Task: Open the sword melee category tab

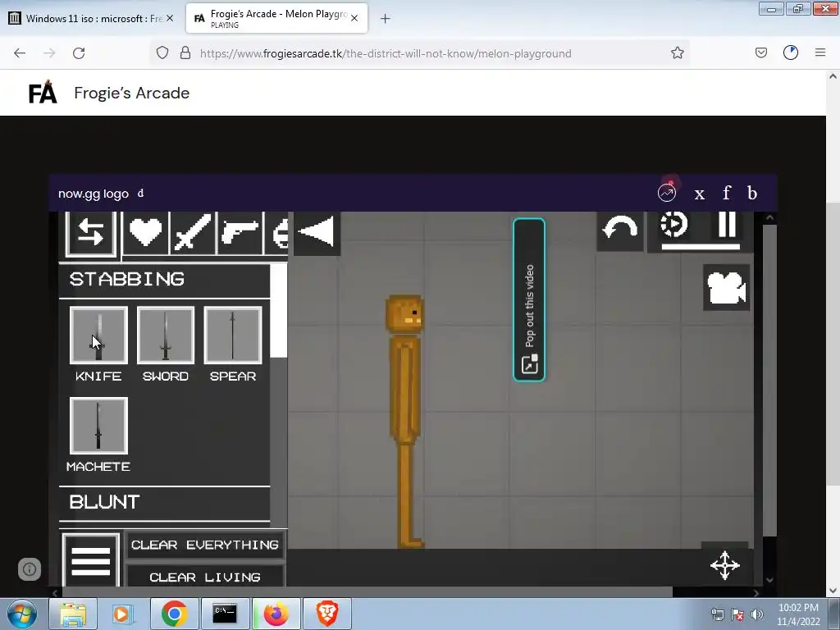Action: (192, 233)
